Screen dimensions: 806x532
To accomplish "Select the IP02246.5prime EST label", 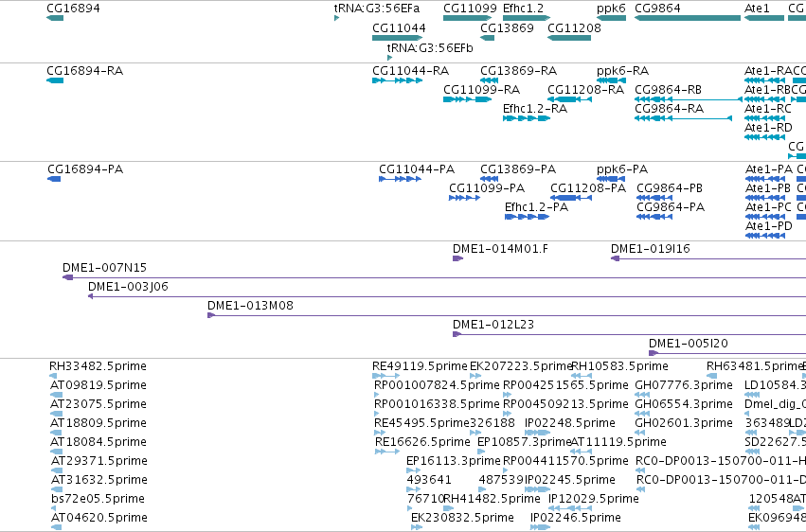I will 575,518.
